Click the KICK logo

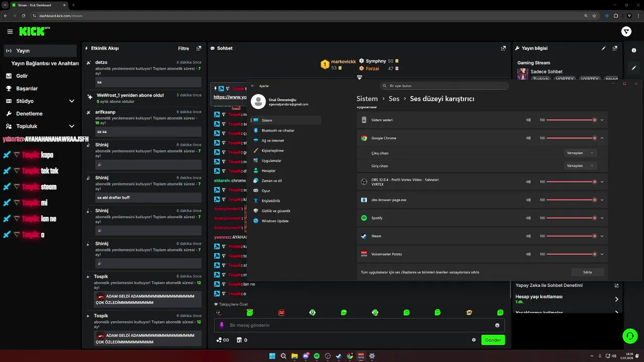tap(34, 31)
